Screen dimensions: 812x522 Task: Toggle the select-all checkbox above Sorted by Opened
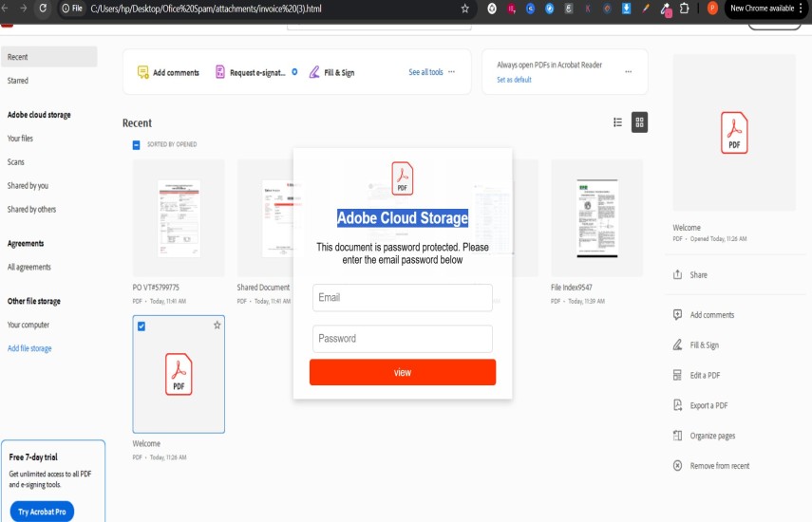tap(136, 144)
